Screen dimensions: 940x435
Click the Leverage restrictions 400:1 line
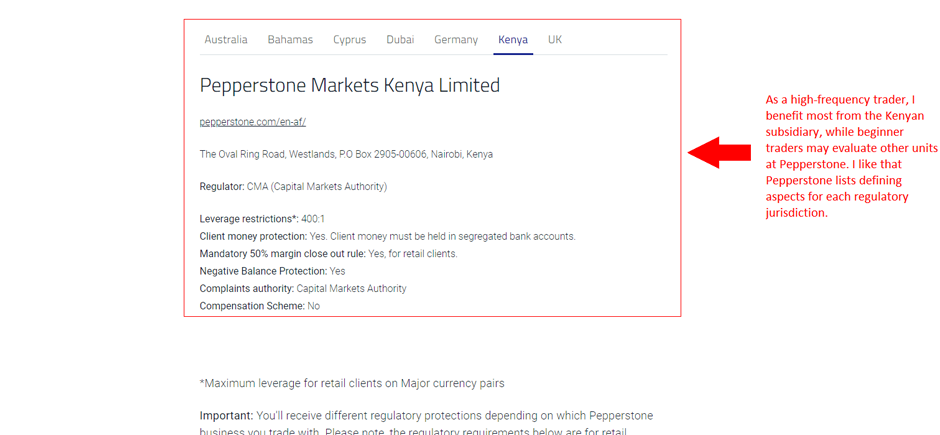click(x=261, y=219)
